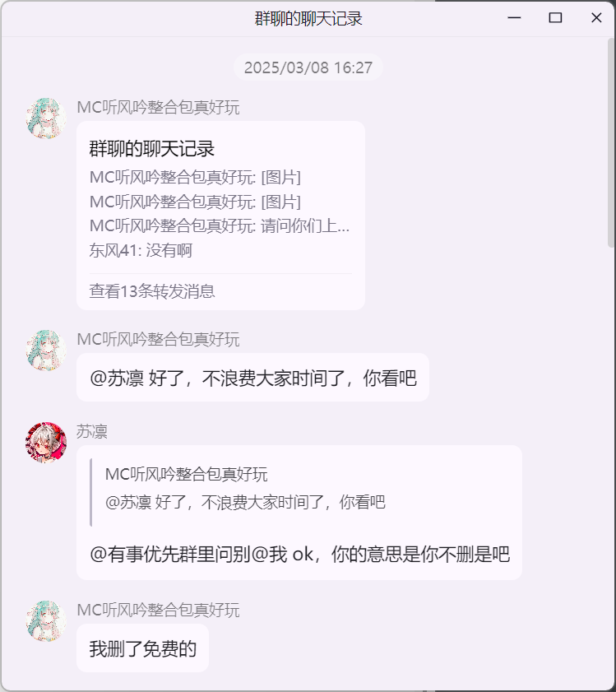Viewport: 616px width, 692px height.
Task: Select the '我删了免费的' message bubble
Action: click(142, 648)
